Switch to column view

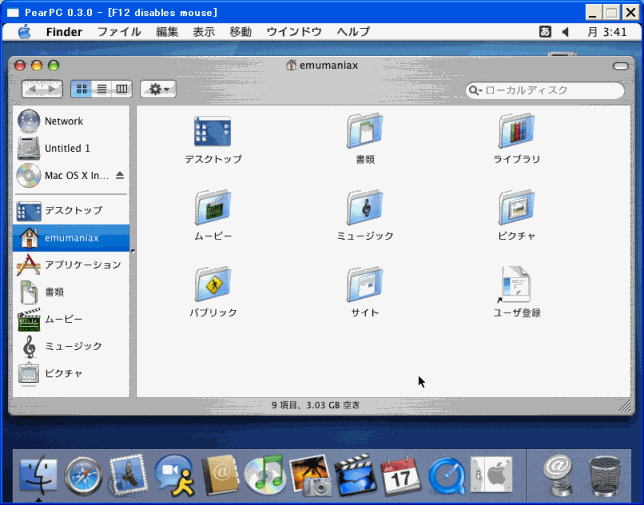pyautogui.click(x=121, y=89)
